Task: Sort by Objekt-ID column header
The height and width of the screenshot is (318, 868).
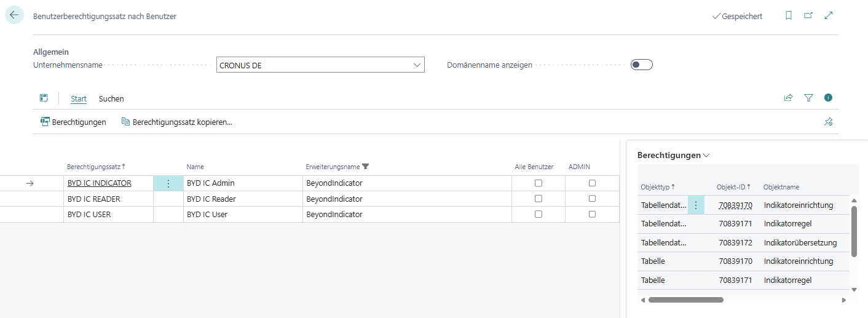Action: tap(733, 187)
